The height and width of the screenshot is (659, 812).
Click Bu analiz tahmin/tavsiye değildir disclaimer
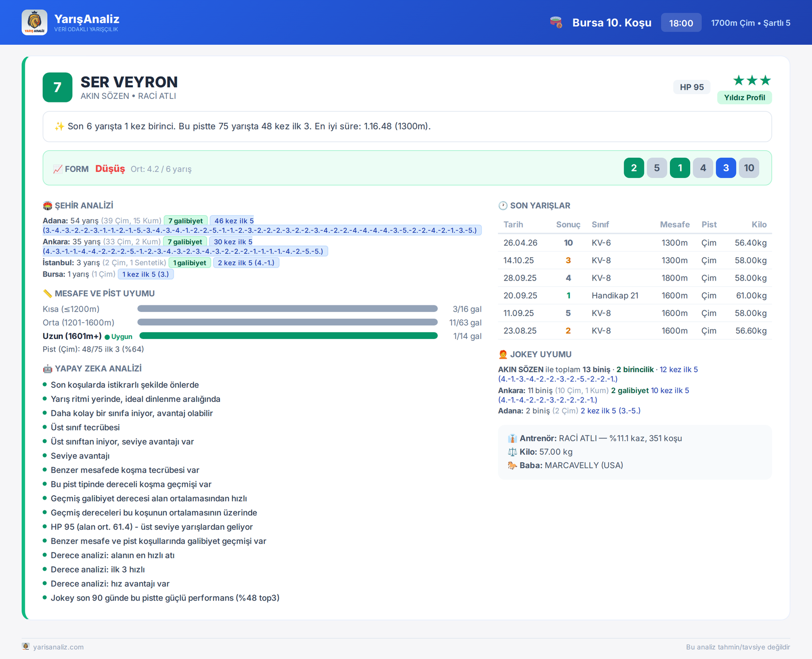coord(738,647)
